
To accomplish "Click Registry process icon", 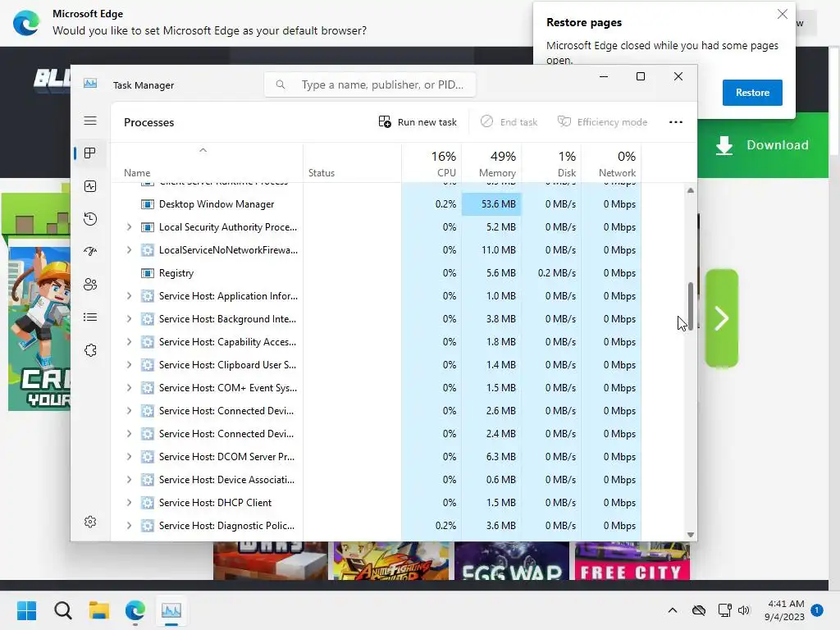I will (x=148, y=273).
